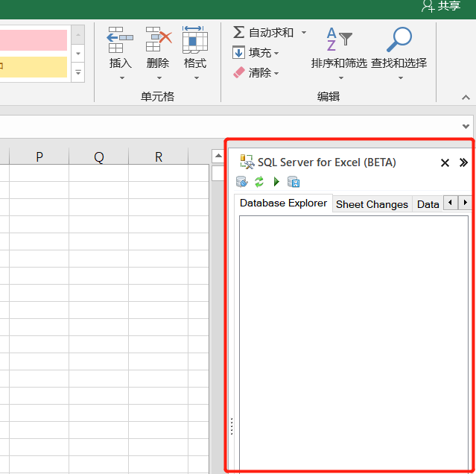Click the green refresh arrows icon

[259, 182]
